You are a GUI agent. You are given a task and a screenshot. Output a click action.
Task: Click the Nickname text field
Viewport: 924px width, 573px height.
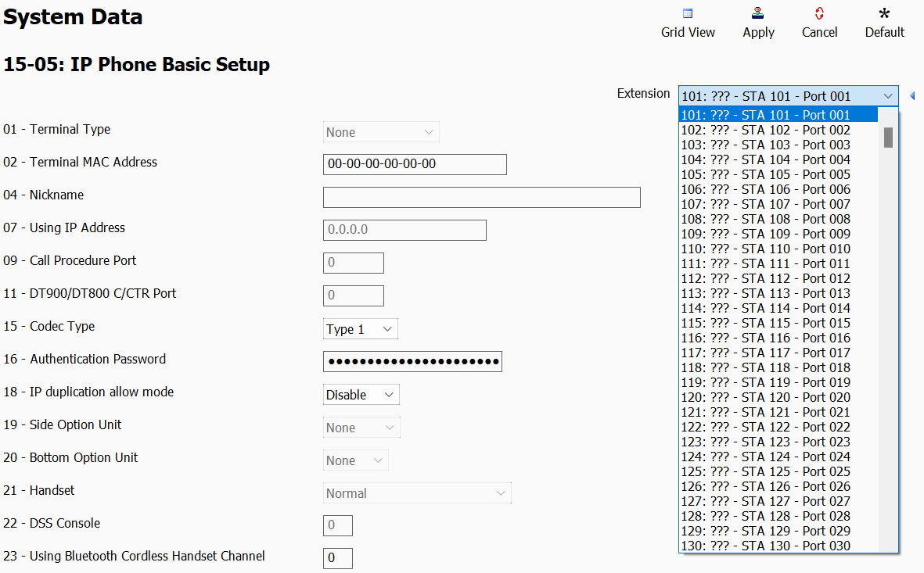481,197
